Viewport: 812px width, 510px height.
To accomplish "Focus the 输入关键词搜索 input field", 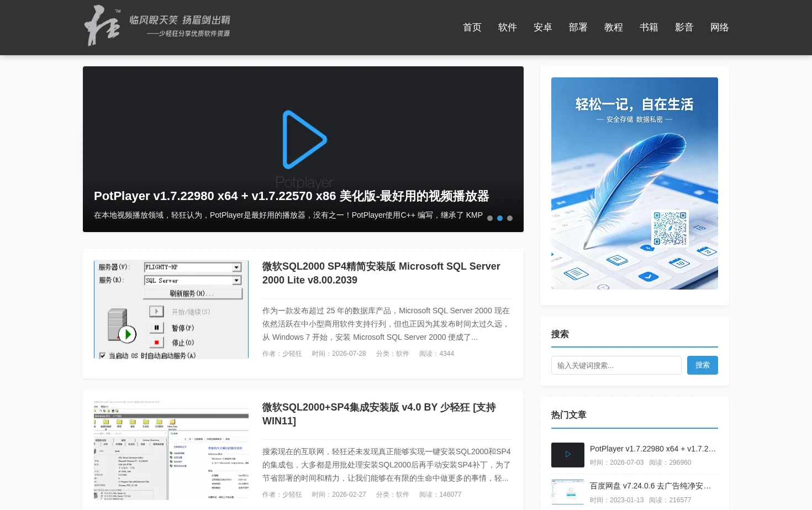I will tap(616, 365).
